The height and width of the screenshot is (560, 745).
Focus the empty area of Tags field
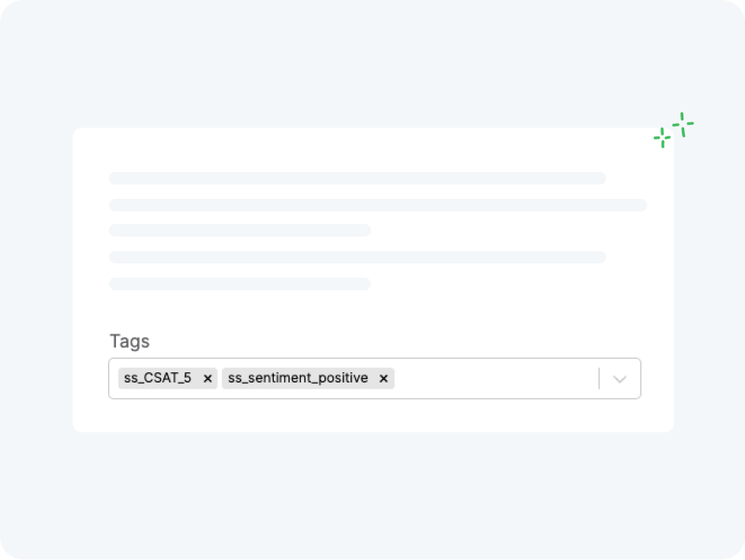point(495,379)
